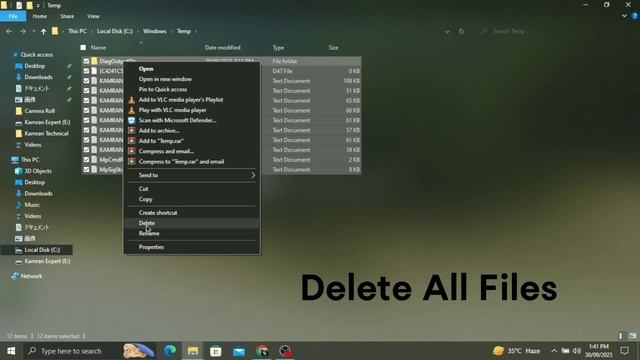Toggle the select-all checkbox in header

pyautogui.click(x=83, y=48)
